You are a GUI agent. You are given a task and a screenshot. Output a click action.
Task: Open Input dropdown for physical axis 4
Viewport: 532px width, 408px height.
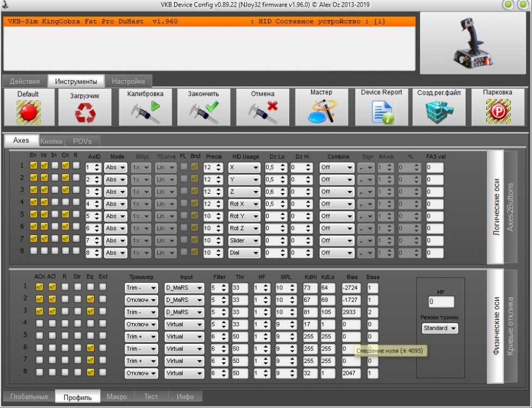tap(184, 325)
